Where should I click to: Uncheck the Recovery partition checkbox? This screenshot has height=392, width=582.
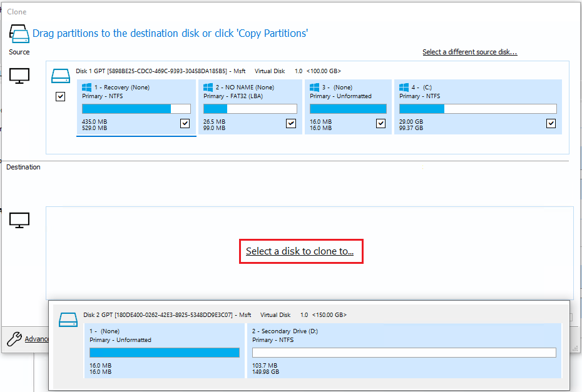coord(185,123)
